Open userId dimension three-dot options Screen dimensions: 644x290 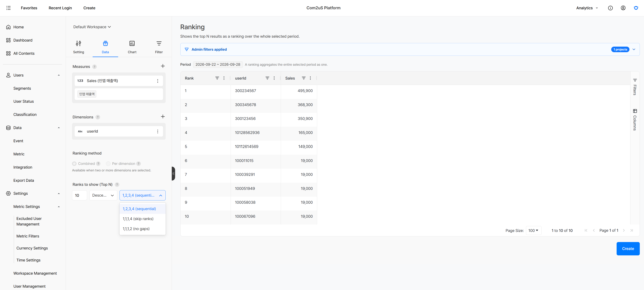pyautogui.click(x=158, y=131)
